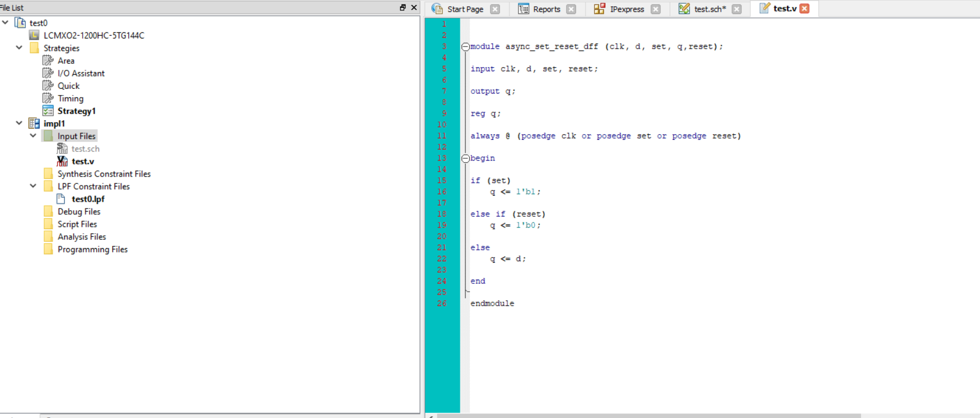Switch to the IPexpress tab

(627, 9)
